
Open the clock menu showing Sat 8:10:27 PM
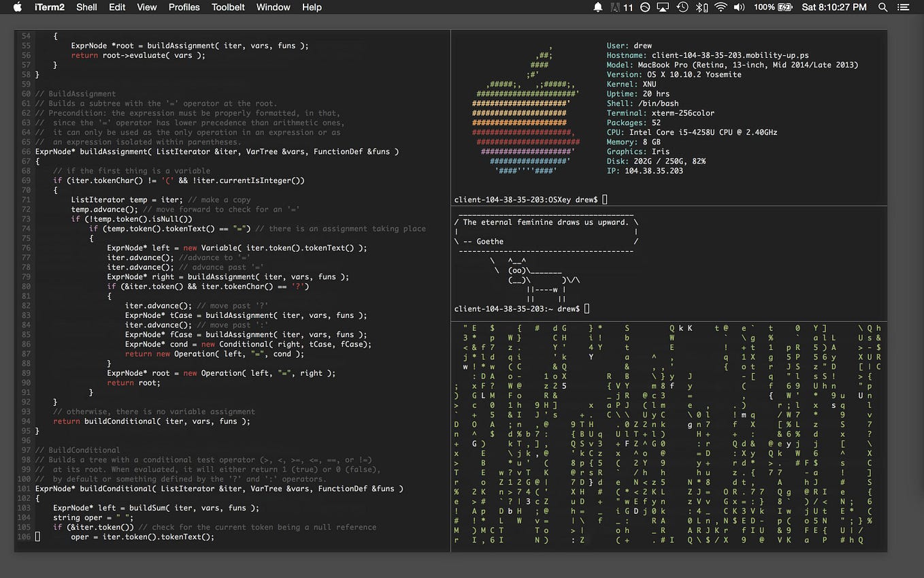[x=834, y=7]
